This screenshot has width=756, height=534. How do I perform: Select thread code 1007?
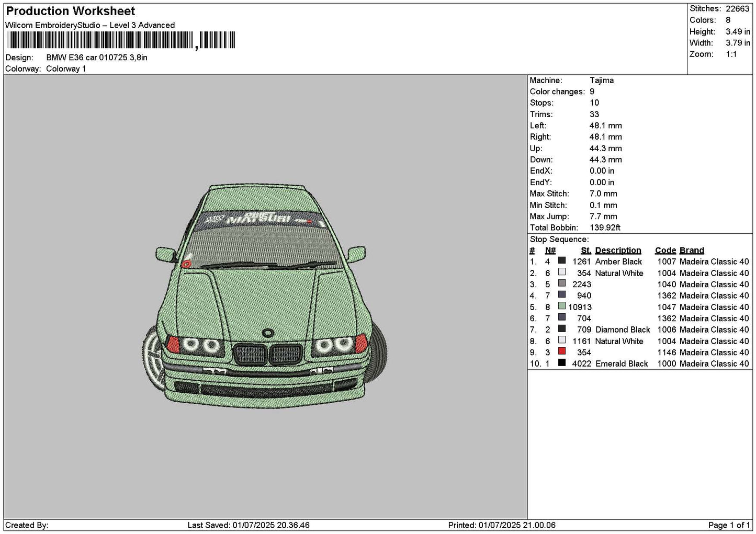coord(667,262)
